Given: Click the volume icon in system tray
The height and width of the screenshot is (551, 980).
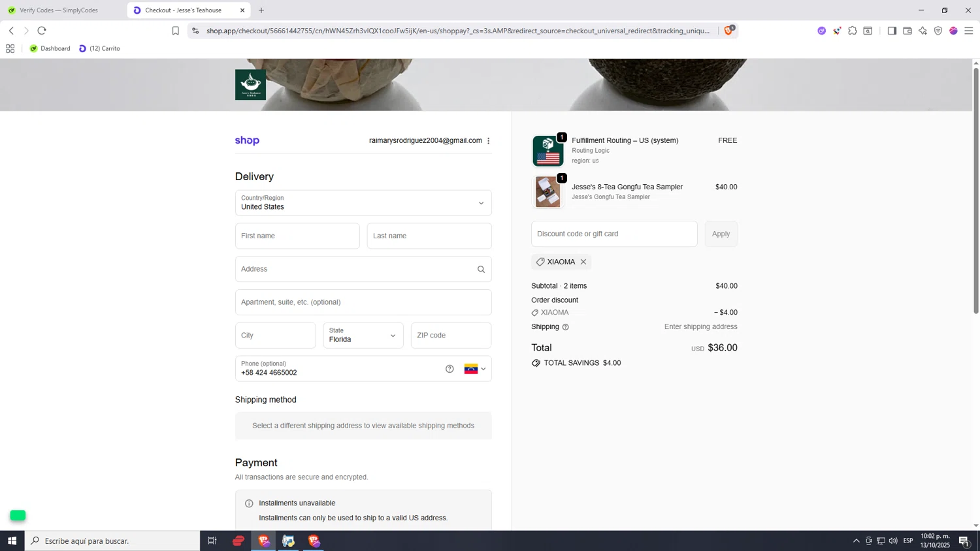Looking at the screenshot, I should point(893,541).
